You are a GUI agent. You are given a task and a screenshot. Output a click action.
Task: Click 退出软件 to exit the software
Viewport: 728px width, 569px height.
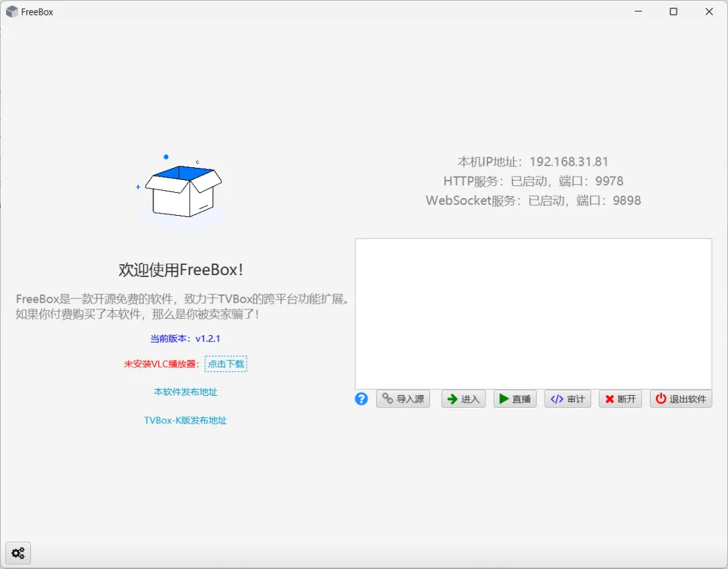coord(681,399)
